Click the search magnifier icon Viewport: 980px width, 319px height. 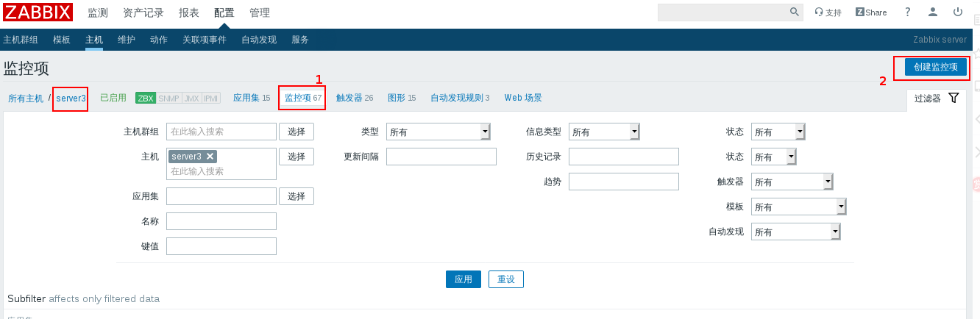(x=795, y=12)
